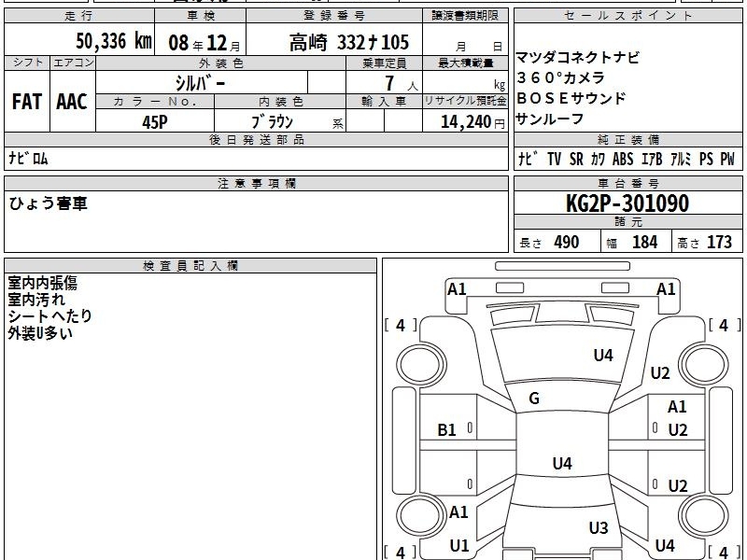Select the recycle deposit 14,240円
Image resolution: width=747 pixels, height=560 pixels.
coord(472,122)
